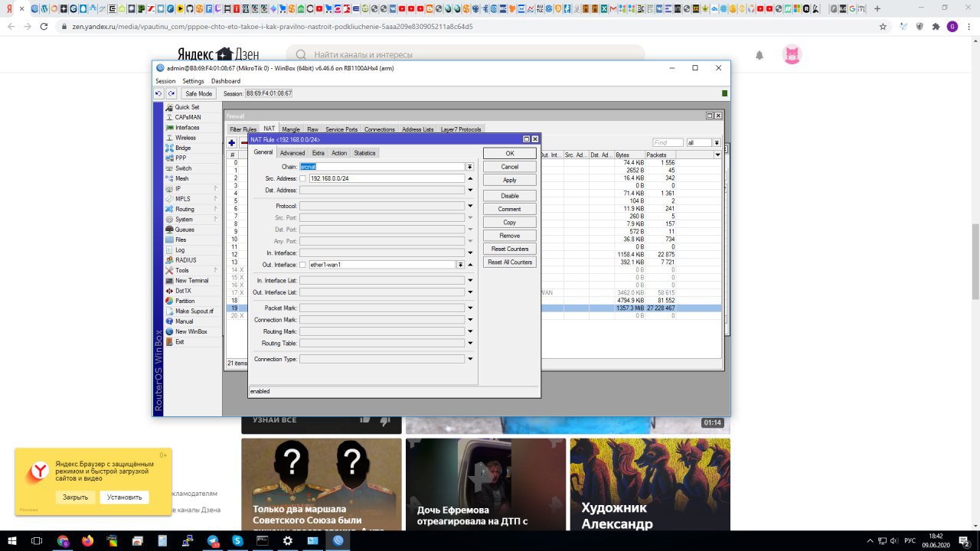Toggle Src. Address negate checkbox
Viewport: 980px width, 551px height.
tap(302, 178)
